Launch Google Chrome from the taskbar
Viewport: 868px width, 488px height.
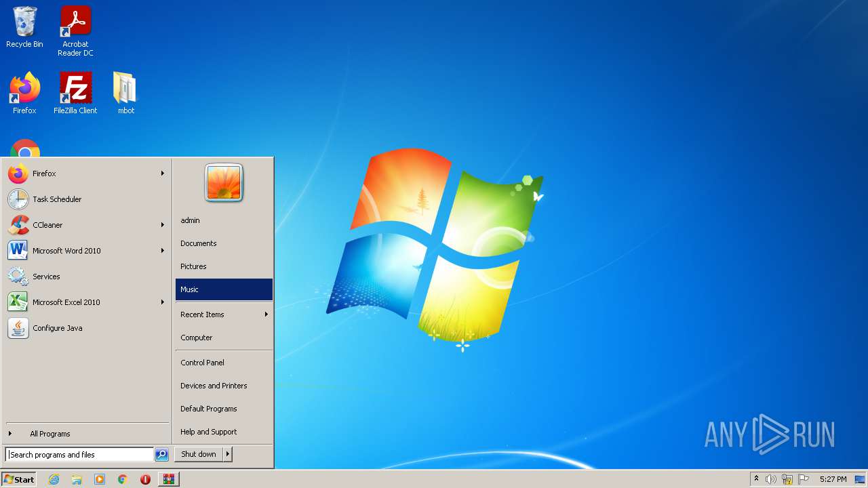click(x=123, y=479)
